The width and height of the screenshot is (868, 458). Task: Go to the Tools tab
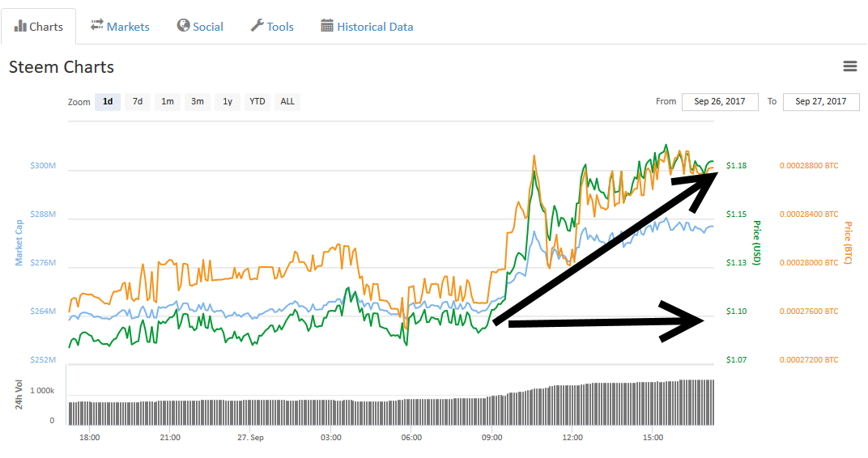[x=272, y=27]
